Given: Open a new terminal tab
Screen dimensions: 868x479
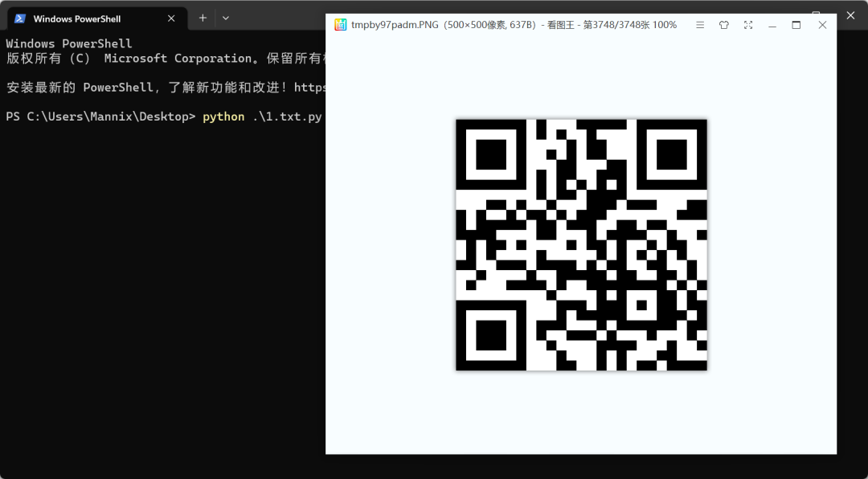Looking at the screenshot, I should point(203,18).
